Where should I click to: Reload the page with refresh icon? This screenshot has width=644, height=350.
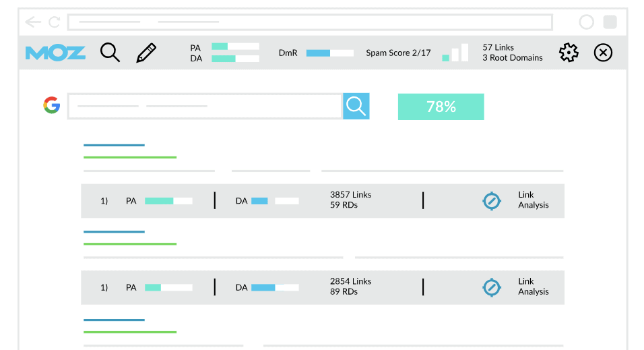coord(54,22)
